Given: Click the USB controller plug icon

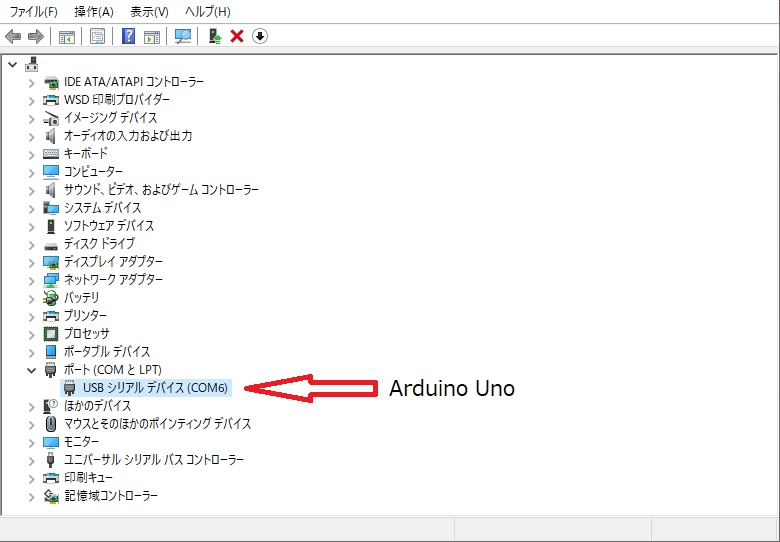Looking at the screenshot, I should tap(50, 460).
